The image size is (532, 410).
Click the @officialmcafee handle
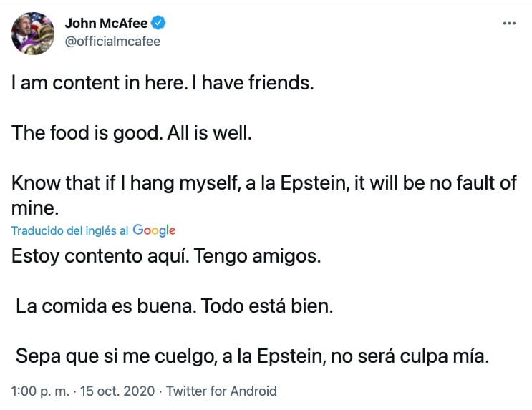tap(112, 41)
